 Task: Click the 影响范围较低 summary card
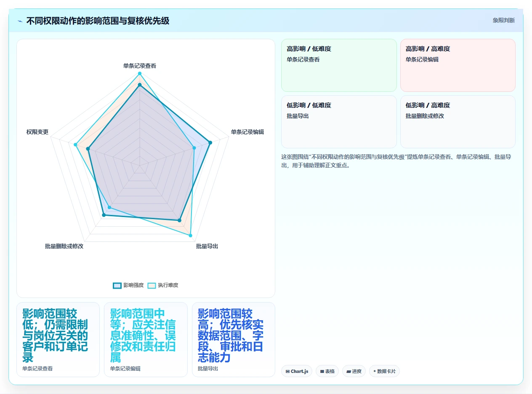click(x=58, y=340)
